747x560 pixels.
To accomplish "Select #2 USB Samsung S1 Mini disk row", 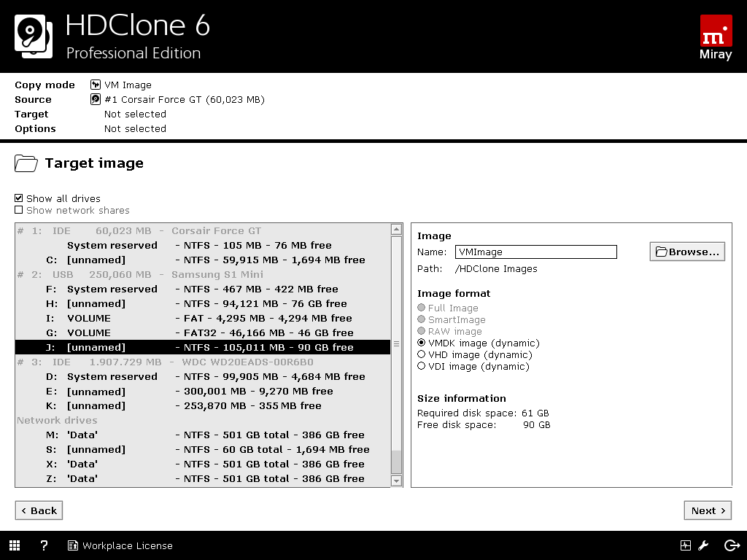I will (x=203, y=274).
